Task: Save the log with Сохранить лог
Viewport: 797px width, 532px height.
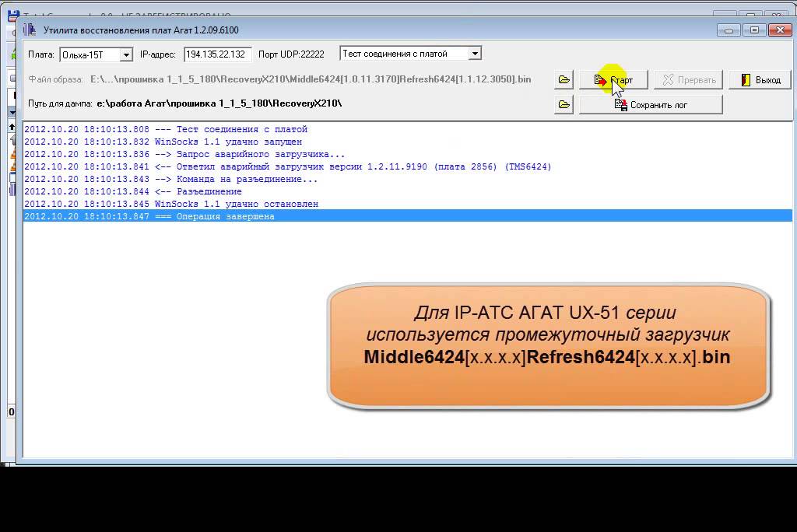Action: 651,105
